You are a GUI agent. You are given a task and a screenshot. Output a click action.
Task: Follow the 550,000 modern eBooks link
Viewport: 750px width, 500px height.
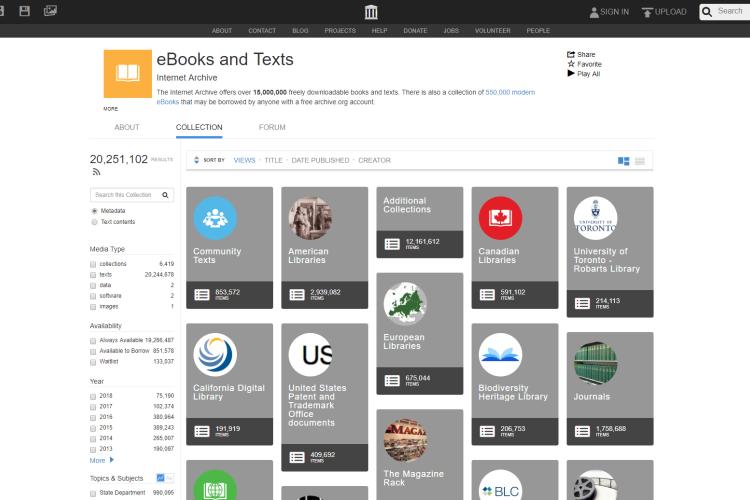pos(510,92)
